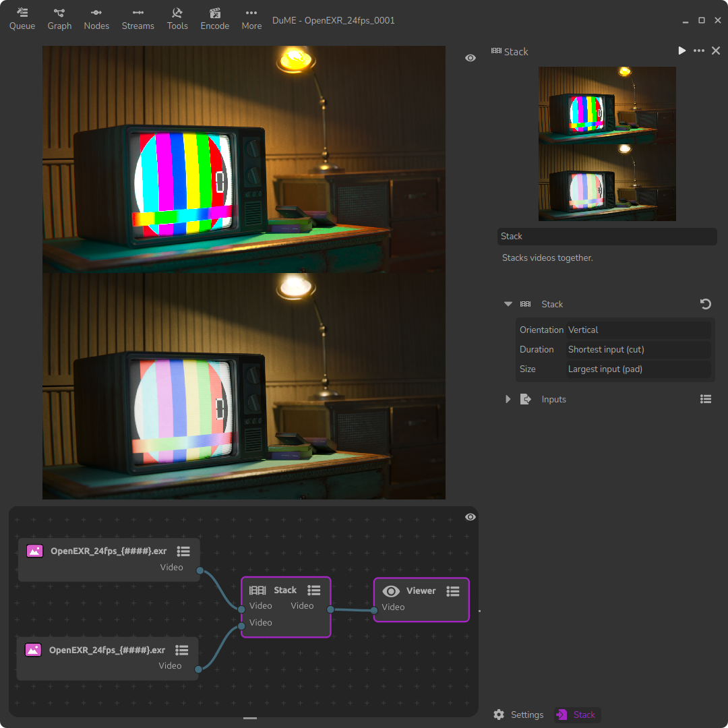
Task: Open the options list of the Viewer node
Action: click(x=452, y=590)
